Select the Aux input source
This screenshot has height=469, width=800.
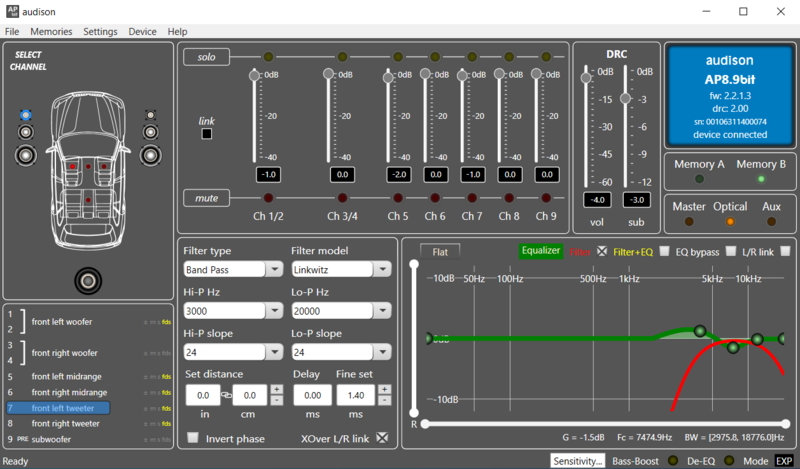771,221
